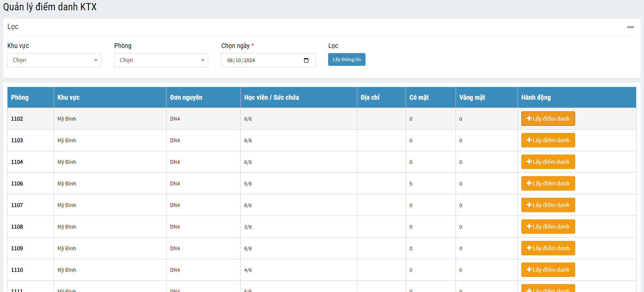Take attendance for room 1104

click(x=548, y=162)
